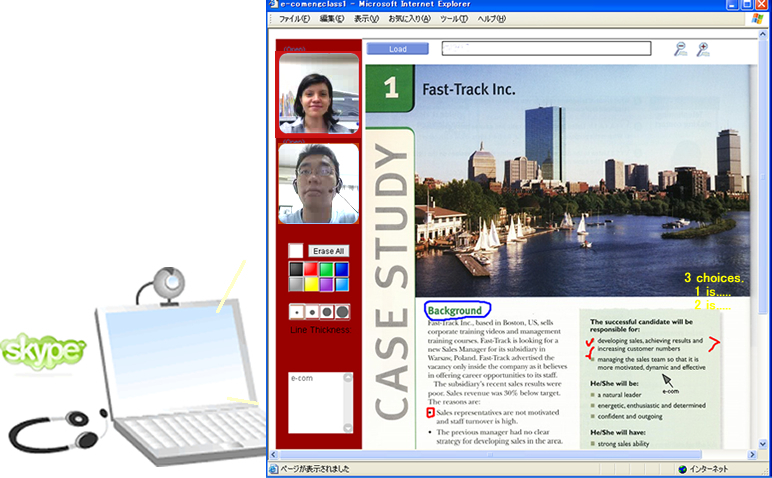Click the woman's webcam video thumbnail

[x=319, y=93]
